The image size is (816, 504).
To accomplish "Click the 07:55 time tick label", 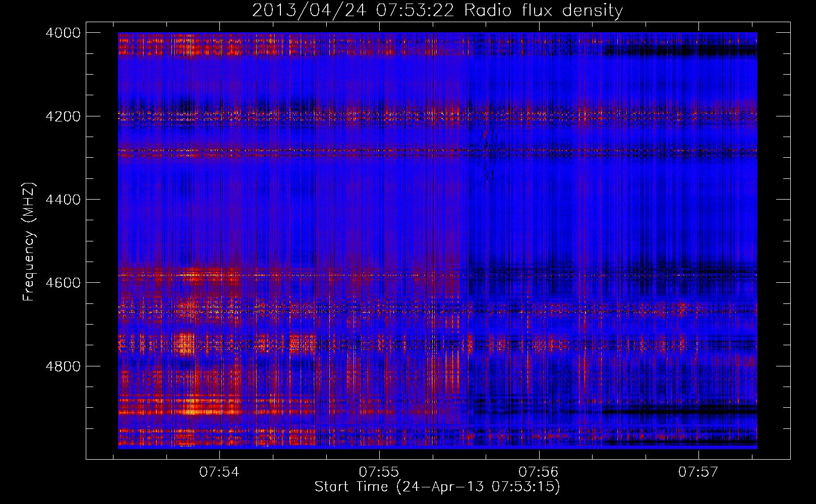I will coord(379,472).
